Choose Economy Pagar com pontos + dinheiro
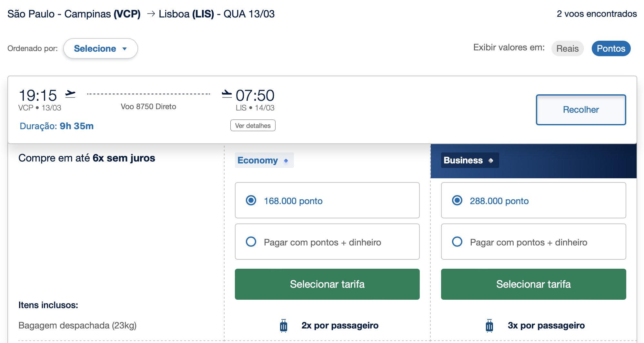The width and height of the screenshot is (644, 343). pyautogui.click(x=327, y=242)
